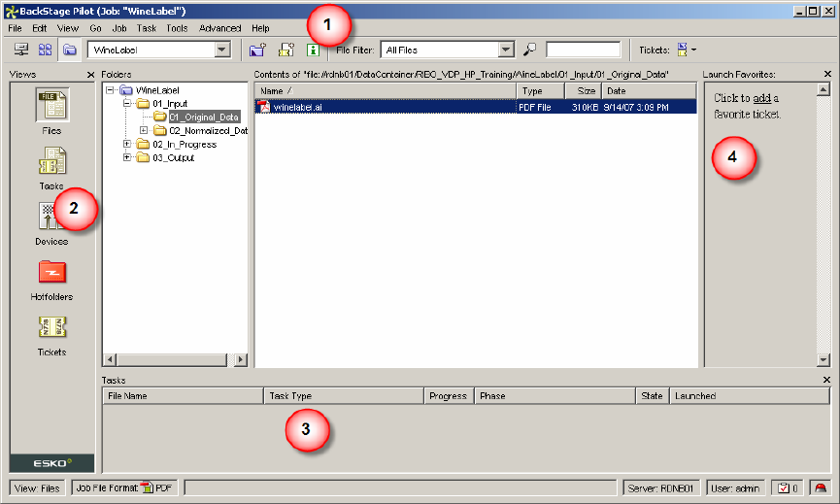Click the Tickets flag icon in toolbar

point(682,50)
